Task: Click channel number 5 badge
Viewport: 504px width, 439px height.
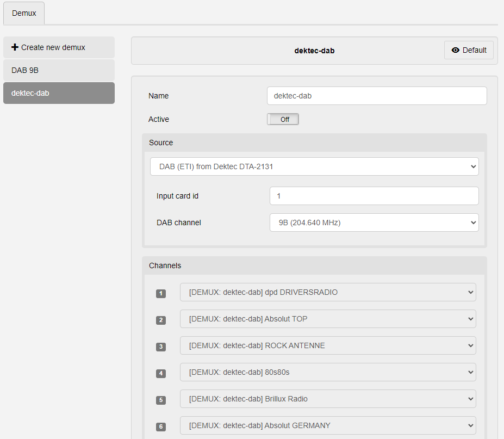Action: click(x=161, y=400)
